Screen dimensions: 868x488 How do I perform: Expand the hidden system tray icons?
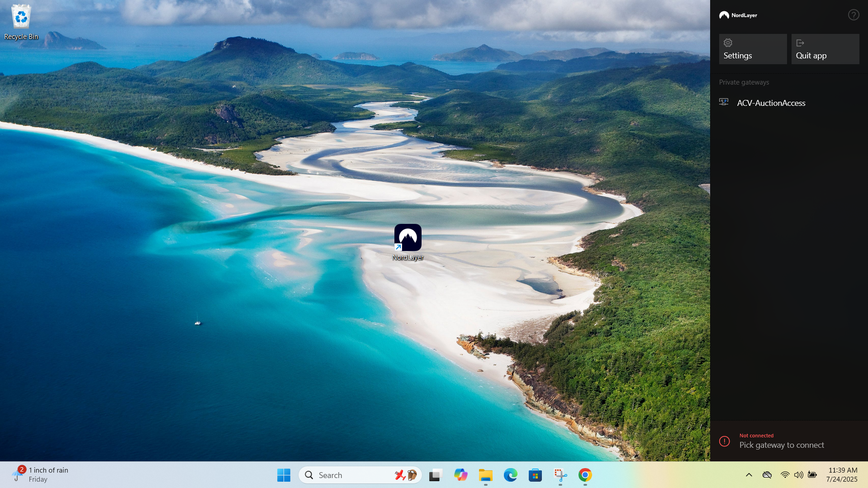[749, 475]
